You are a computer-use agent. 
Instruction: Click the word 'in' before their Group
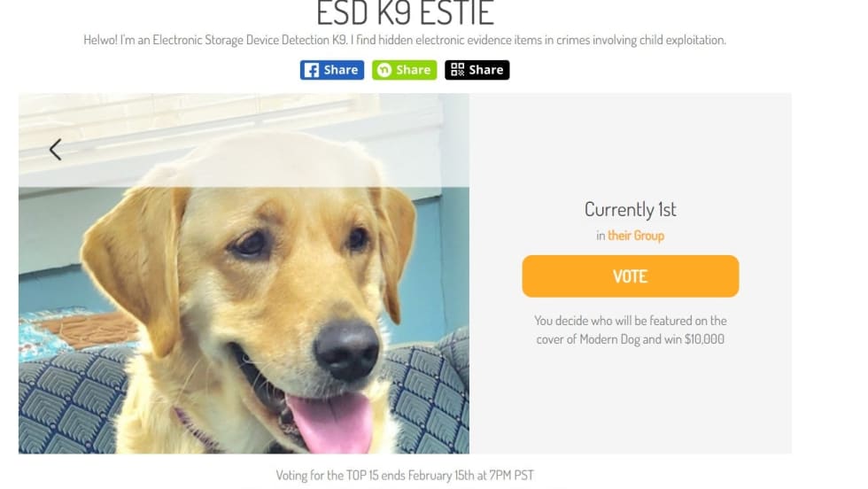601,236
